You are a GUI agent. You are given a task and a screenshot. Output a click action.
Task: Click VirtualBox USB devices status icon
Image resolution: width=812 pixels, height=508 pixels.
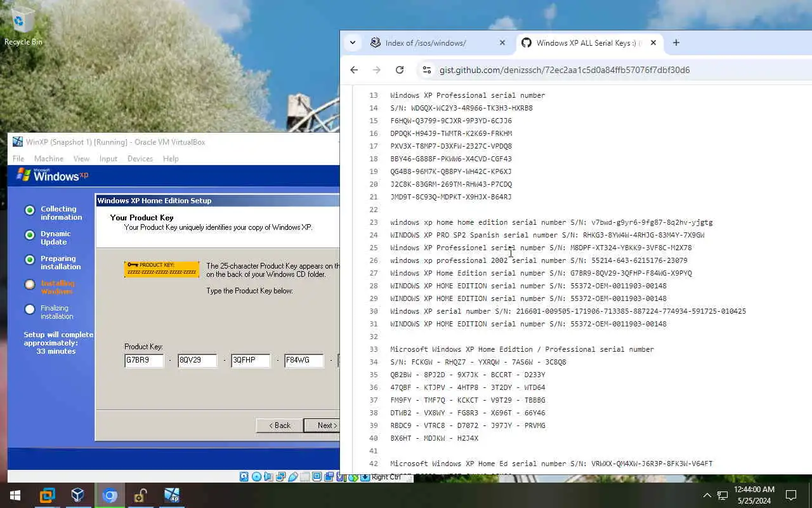coord(292,477)
